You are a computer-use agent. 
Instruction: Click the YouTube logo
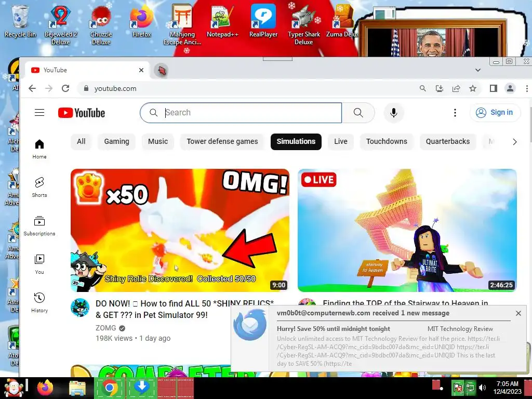tap(82, 113)
